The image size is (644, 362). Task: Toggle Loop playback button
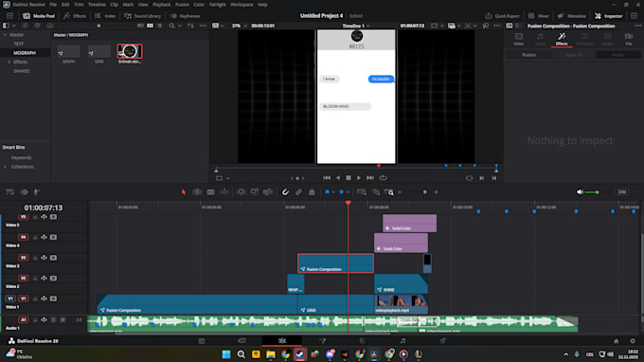(x=383, y=178)
